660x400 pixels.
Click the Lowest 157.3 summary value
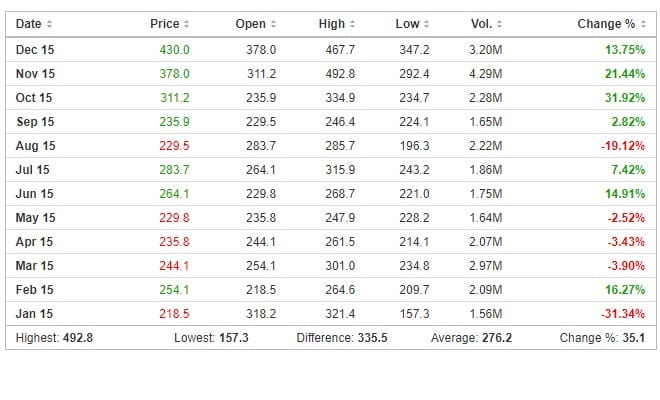234,338
